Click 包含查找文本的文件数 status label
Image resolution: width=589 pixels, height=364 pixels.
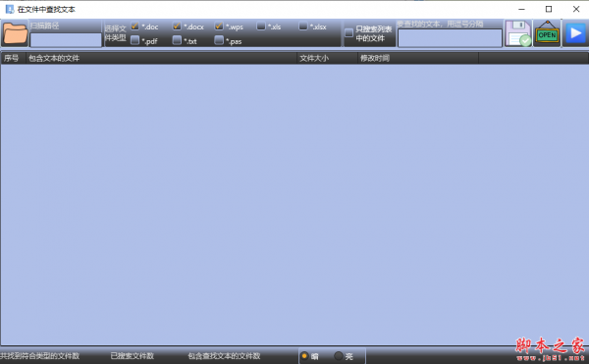click(x=224, y=356)
